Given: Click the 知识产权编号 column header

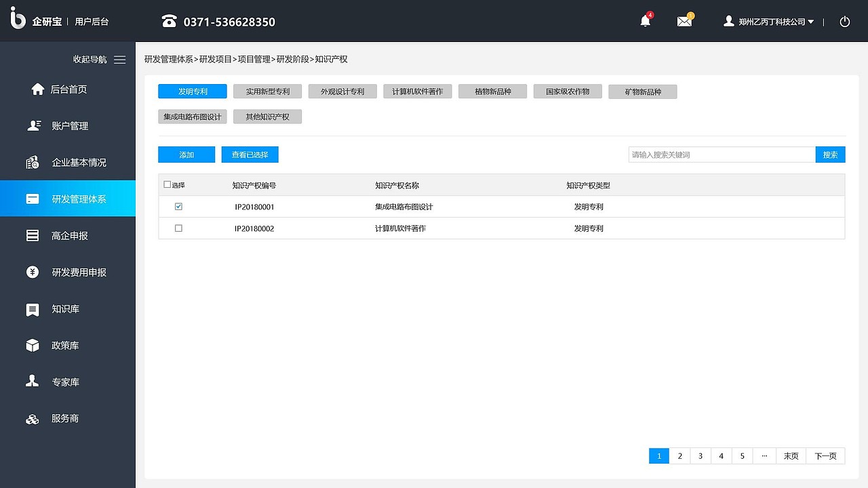Looking at the screenshot, I should pyautogui.click(x=254, y=185).
